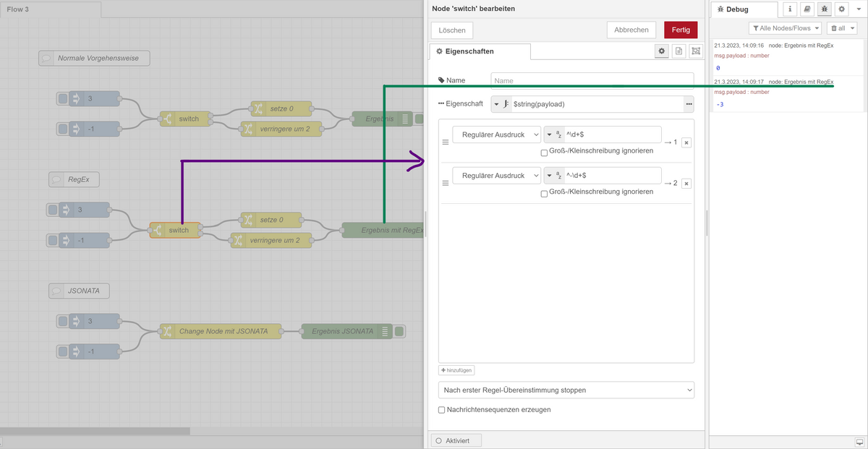The image size is (868, 449).
Task: Open first rule's Regulärer Ausdruck dropdown
Action: pos(496,134)
